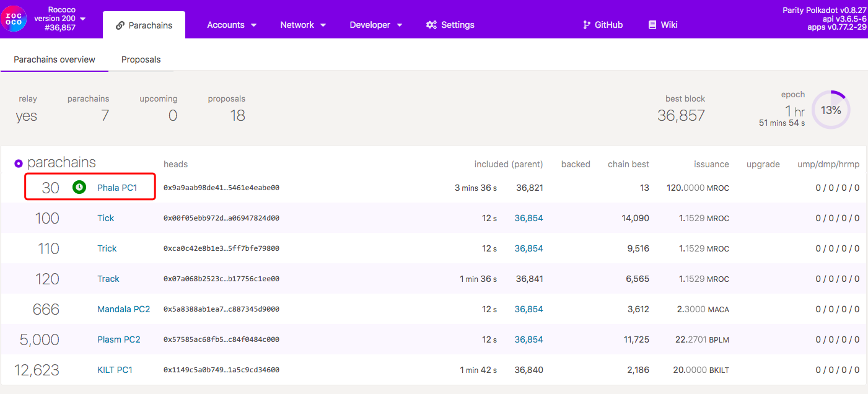
Task: Expand the Developer dropdown caret
Action: tap(400, 25)
